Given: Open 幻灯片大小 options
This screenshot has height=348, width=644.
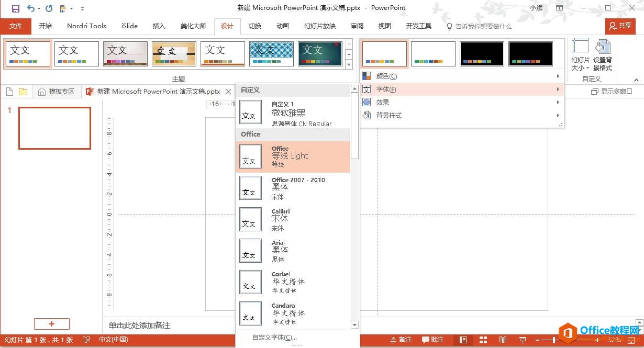Looking at the screenshot, I should [580, 54].
